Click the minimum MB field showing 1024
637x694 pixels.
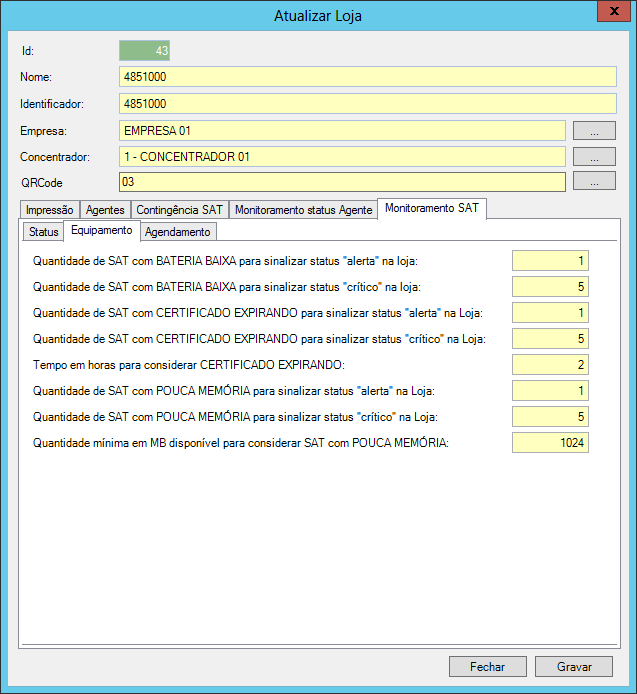550,443
